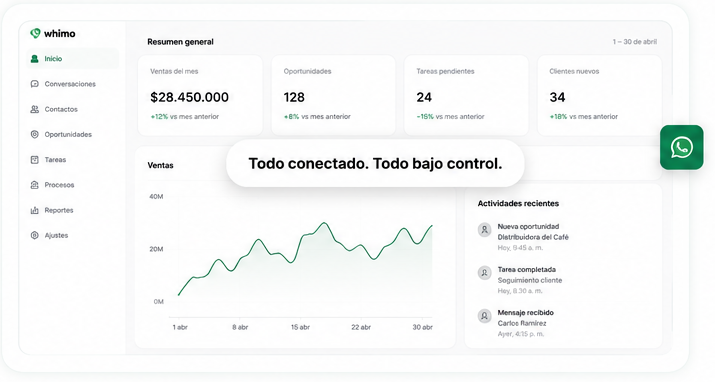Click the 1 abr axis label
The width and height of the screenshot is (715, 382).
click(x=180, y=327)
